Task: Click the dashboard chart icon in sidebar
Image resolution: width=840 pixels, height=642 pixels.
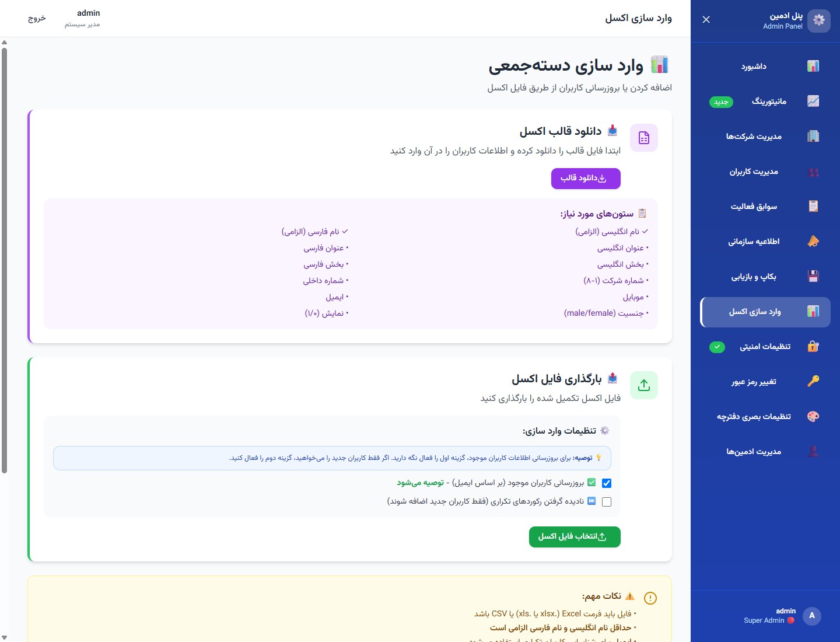Action: pos(813,67)
